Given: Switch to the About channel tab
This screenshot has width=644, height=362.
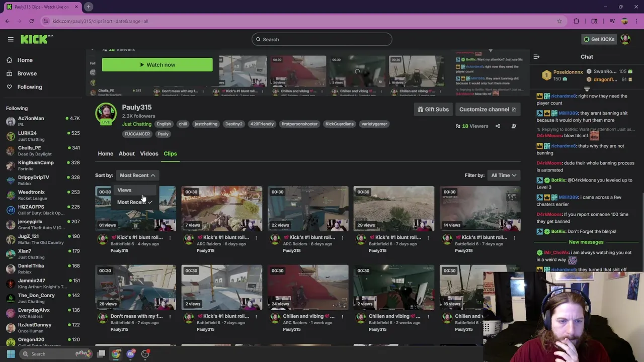Looking at the screenshot, I should pos(126,154).
